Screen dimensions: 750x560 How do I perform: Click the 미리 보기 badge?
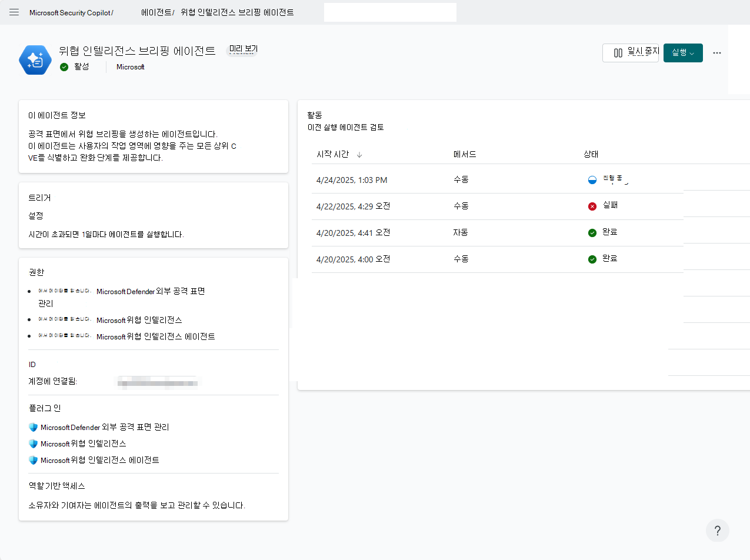tap(243, 49)
